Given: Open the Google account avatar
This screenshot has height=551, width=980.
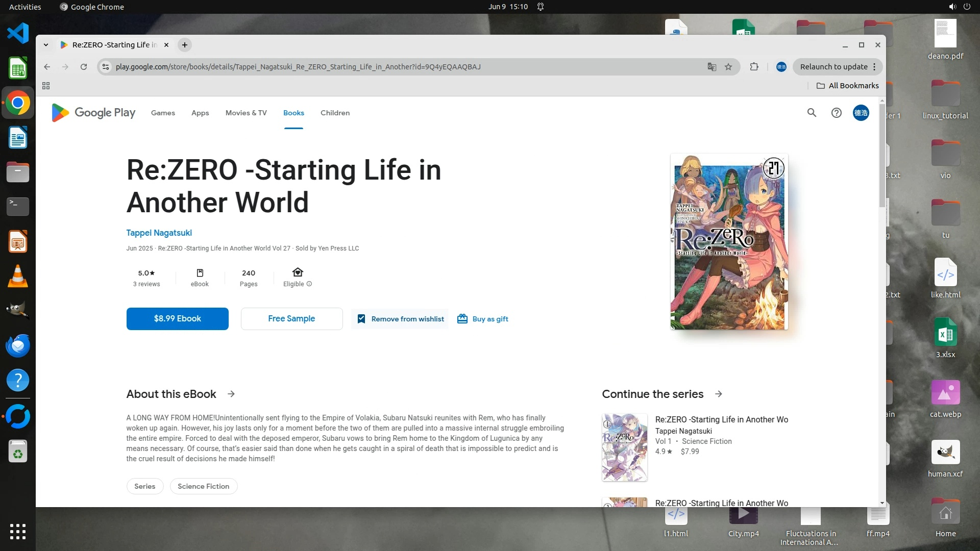Looking at the screenshot, I should 861,113.
